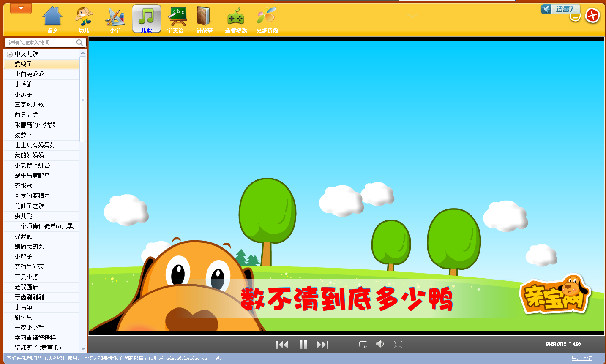Screen dimensions: 606x364
Task: Open the 更多资源 icon
Action: pyautogui.click(x=267, y=19)
